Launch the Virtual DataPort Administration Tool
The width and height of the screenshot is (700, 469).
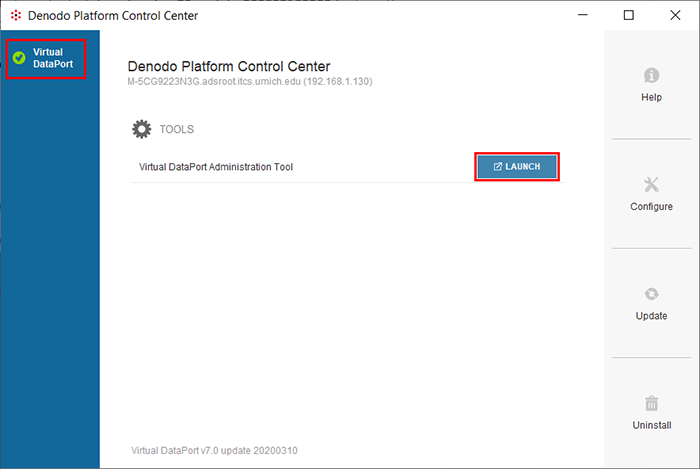pos(516,167)
